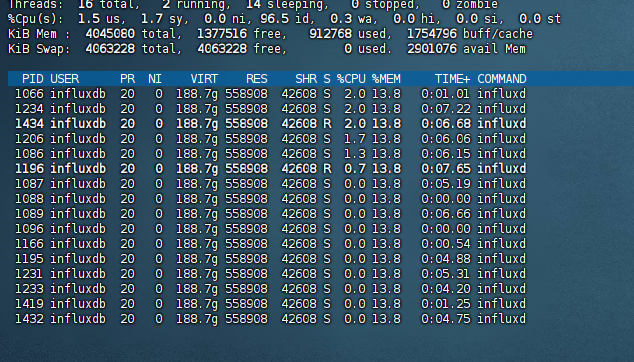The height and width of the screenshot is (362, 634).
Task: Click the 1754796 buff/cache value
Action: click(x=432, y=34)
